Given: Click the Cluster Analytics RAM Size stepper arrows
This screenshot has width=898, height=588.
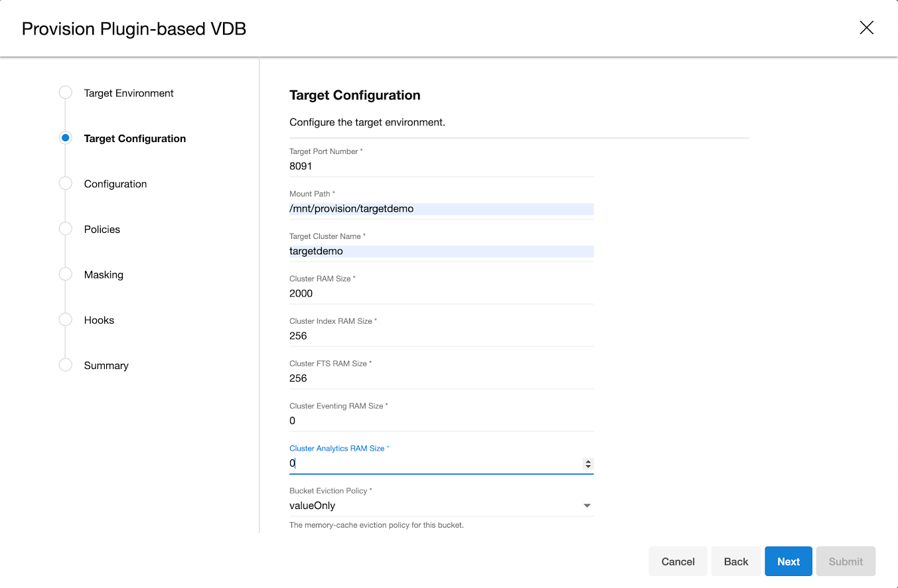Looking at the screenshot, I should pos(588,464).
